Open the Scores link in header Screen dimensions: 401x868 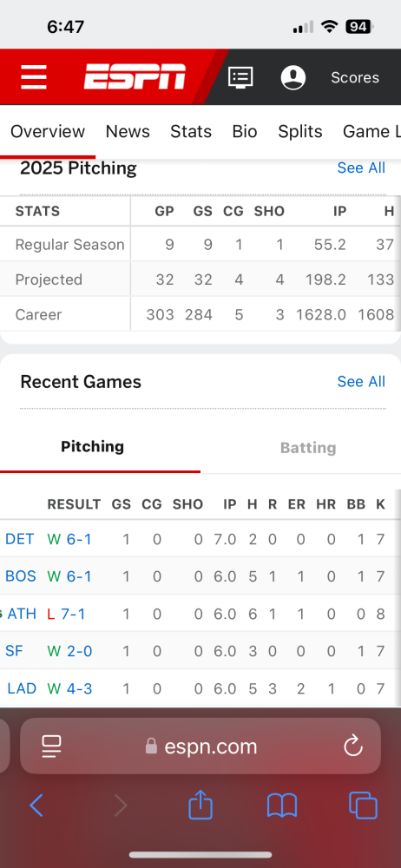(355, 77)
